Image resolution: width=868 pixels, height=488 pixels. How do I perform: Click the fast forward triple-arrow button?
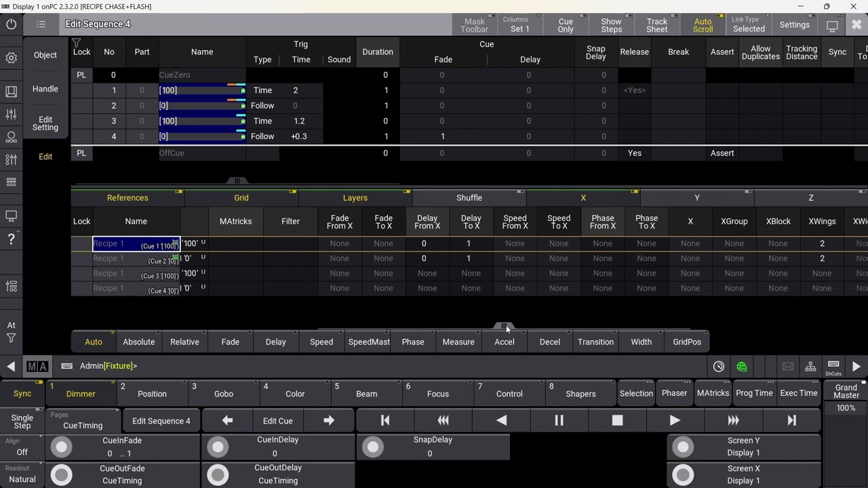tap(733, 421)
